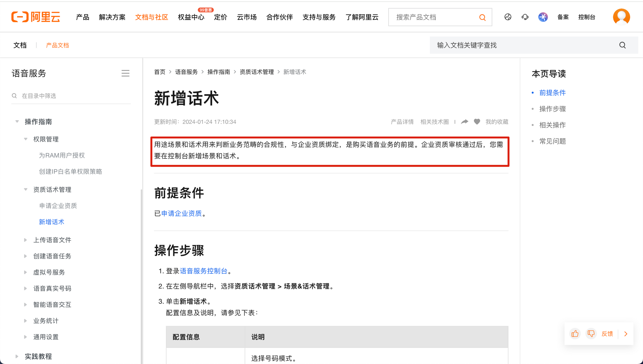This screenshot has height=364, width=643.
Task: Click the thumbs up feedback icon
Action: 575,334
